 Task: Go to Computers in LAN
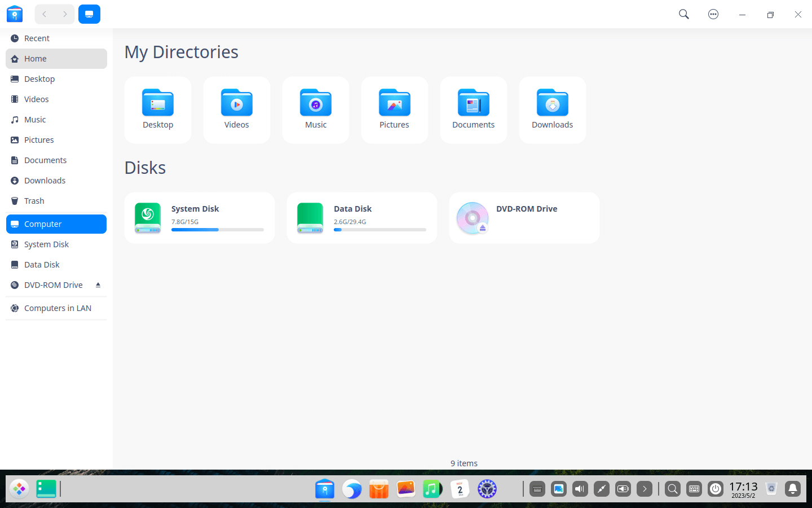tap(58, 308)
